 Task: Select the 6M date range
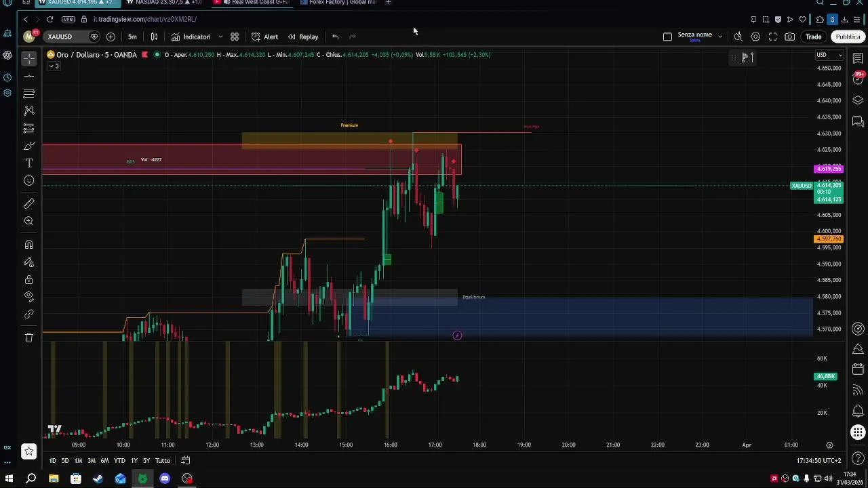coord(104,461)
